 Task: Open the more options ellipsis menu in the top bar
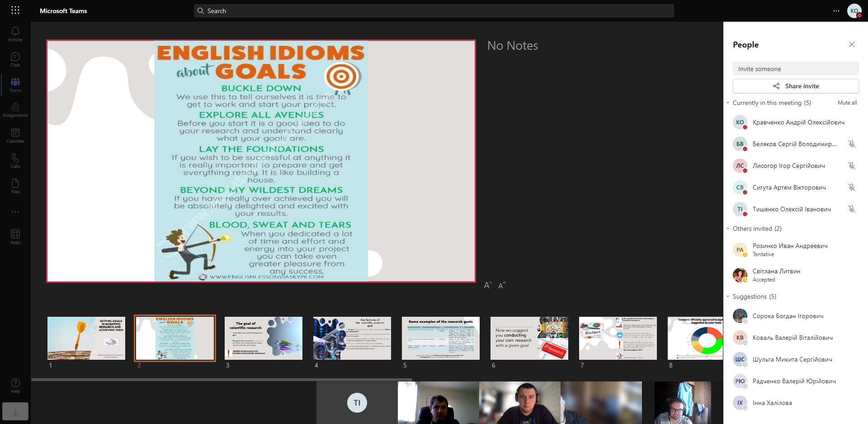tap(836, 11)
